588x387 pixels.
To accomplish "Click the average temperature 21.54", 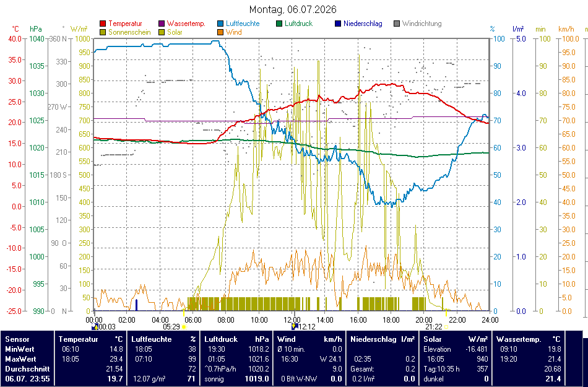I will 115,369.
